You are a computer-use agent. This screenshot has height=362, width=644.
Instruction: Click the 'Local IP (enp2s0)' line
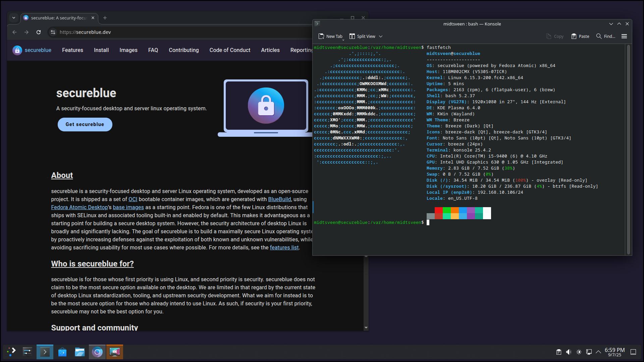tap(475, 192)
